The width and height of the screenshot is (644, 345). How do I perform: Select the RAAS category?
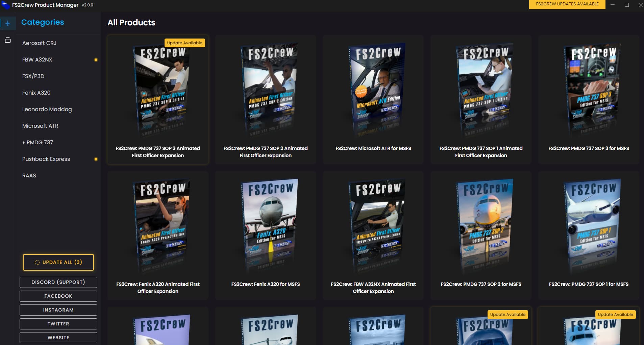pyautogui.click(x=29, y=176)
